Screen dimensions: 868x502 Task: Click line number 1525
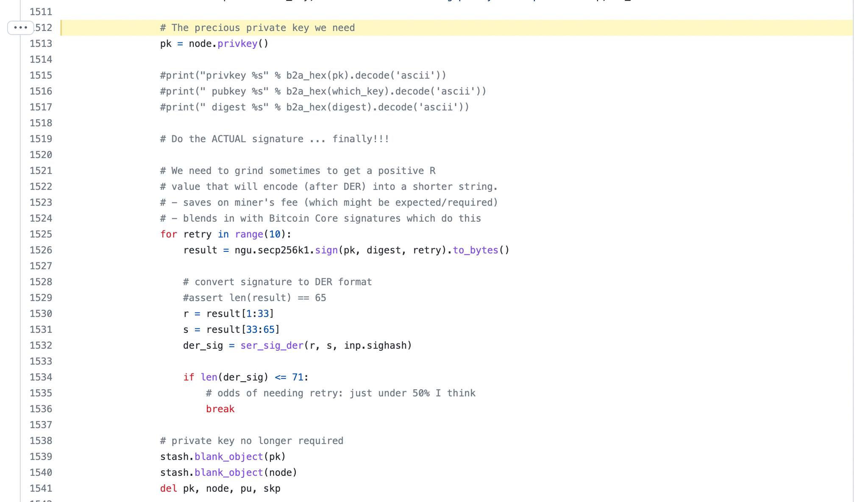coord(41,234)
